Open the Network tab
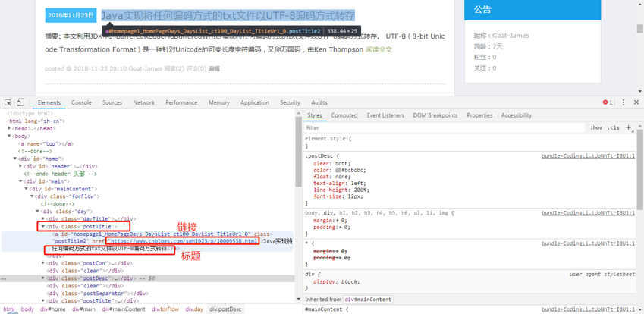644x314 pixels. tap(143, 102)
